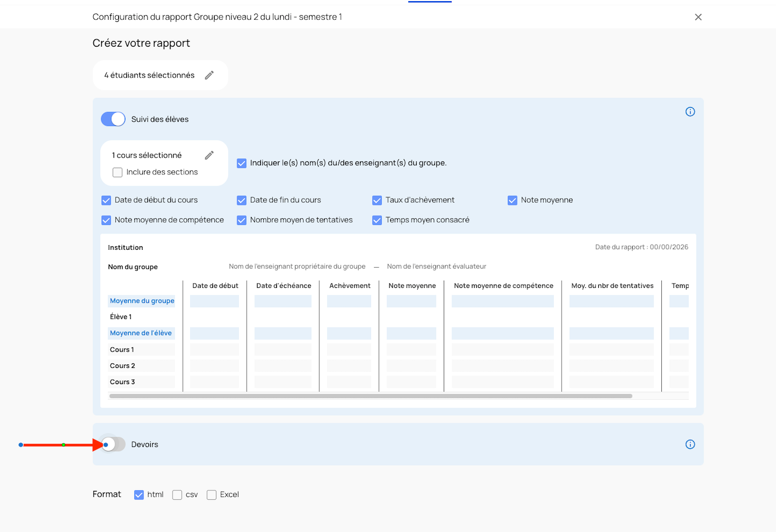The image size is (776, 532).
Task: Select the csv format checkbox
Action: pos(177,495)
